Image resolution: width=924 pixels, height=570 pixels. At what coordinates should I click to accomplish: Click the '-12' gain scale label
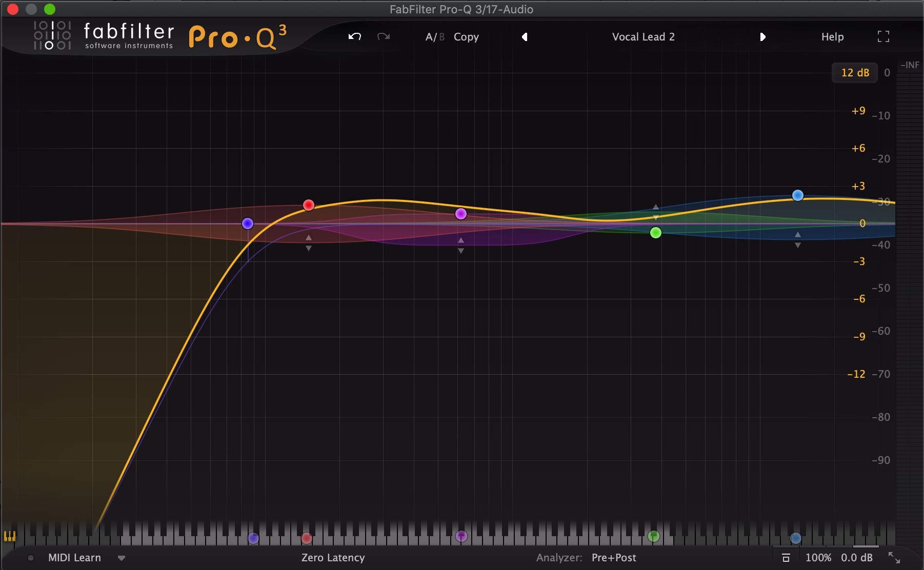pos(856,374)
